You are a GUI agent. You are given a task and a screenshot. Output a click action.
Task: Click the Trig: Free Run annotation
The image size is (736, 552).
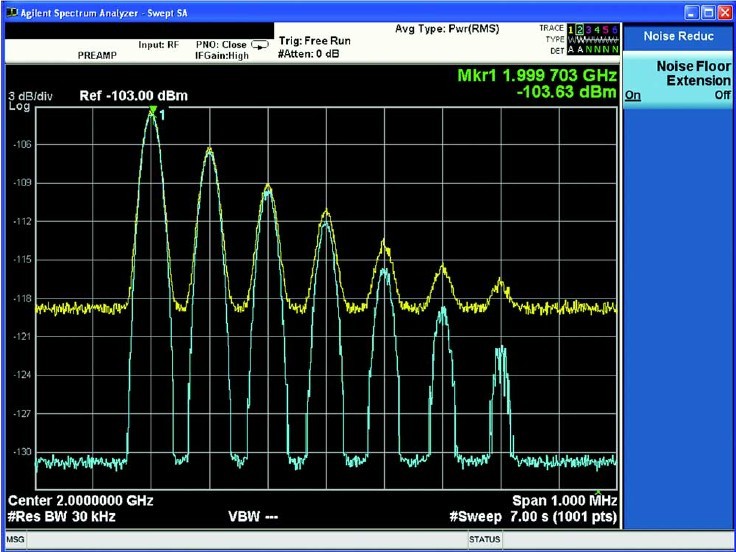pyautogui.click(x=314, y=41)
